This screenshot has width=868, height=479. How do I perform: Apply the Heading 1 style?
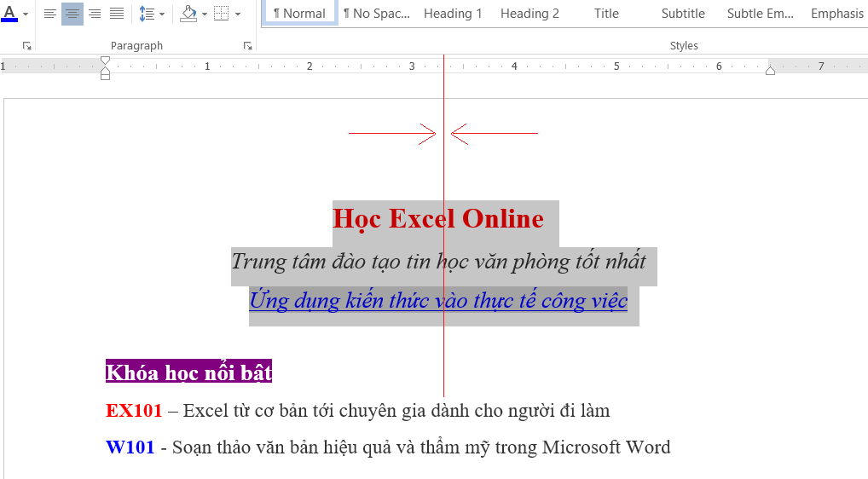[x=453, y=14]
